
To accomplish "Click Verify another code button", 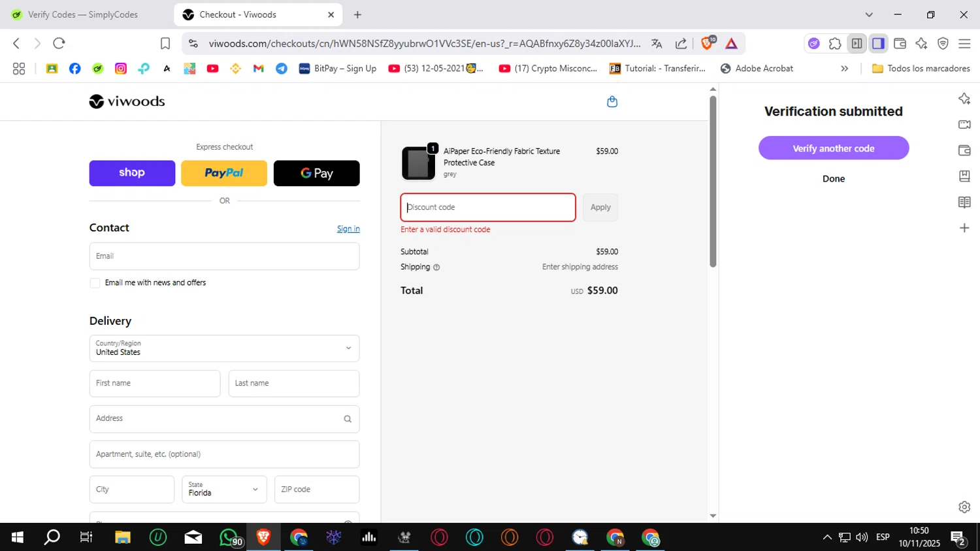I will coord(834,148).
